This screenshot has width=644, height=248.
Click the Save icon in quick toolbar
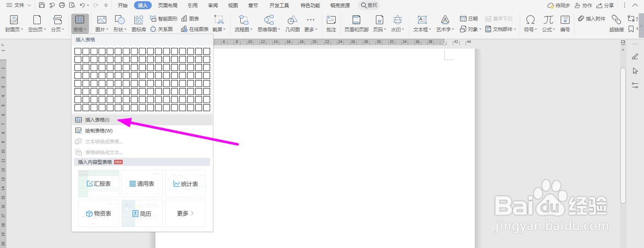(42, 5)
